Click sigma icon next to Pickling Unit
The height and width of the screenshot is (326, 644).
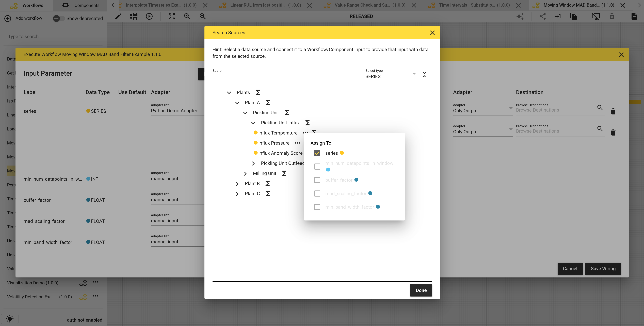click(287, 113)
